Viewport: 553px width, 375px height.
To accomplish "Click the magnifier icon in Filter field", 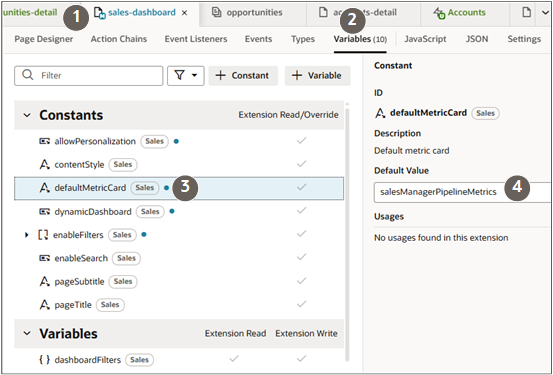I will point(28,75).
